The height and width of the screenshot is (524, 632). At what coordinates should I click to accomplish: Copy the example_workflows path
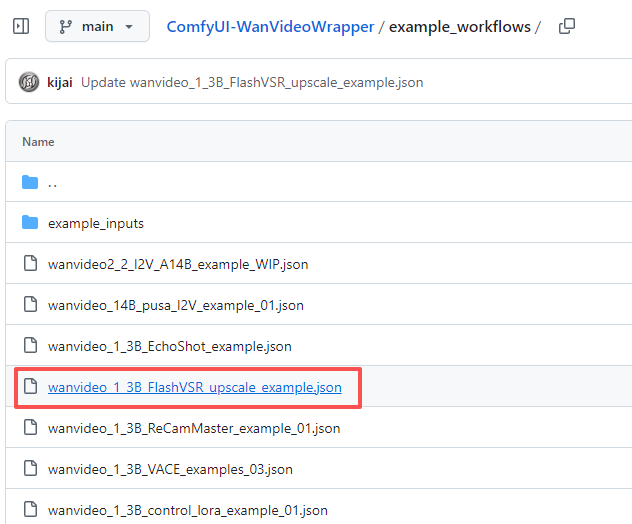pos(567,27)
